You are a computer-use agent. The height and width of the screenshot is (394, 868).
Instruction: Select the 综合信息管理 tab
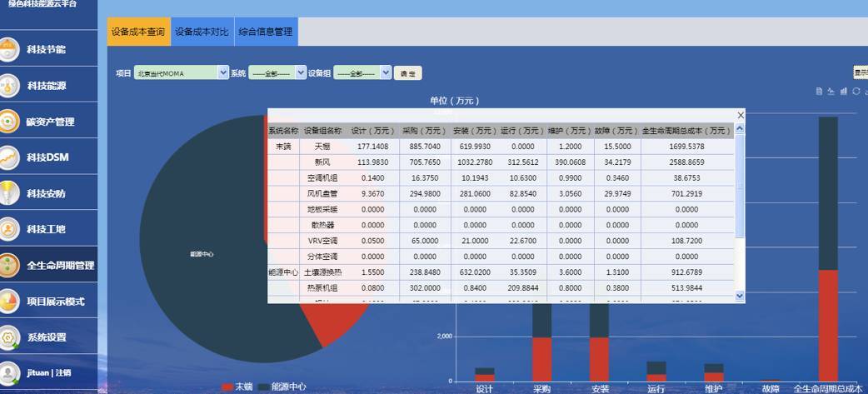tap(266, 32)
